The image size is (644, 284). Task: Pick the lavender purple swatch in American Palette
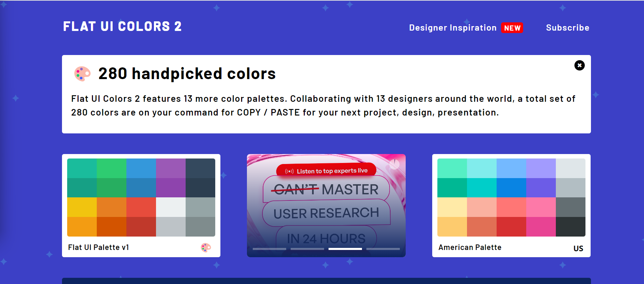click(x=541, y=168)
